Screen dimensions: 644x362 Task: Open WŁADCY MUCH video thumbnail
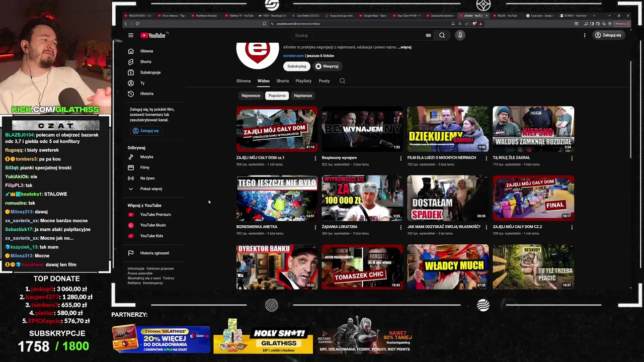coord(448,267)
